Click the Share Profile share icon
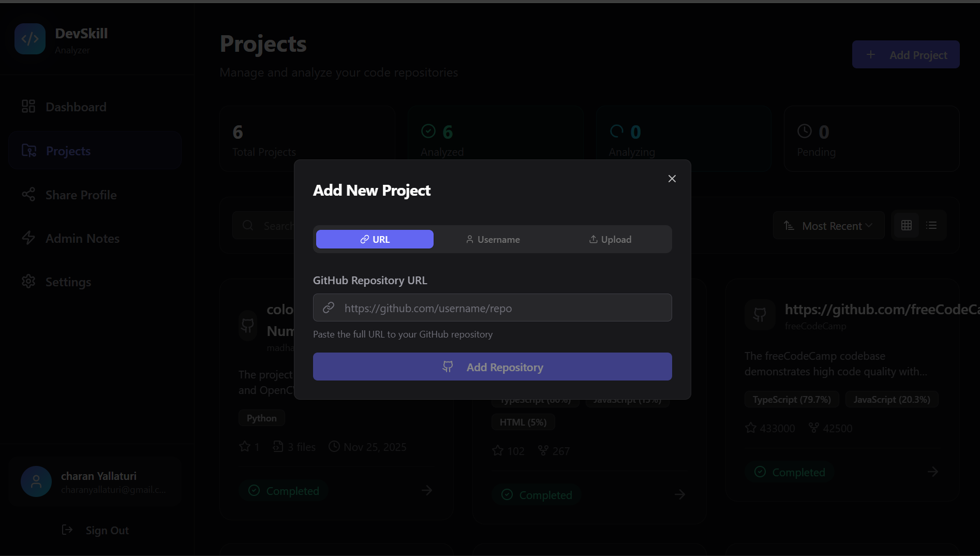The image size is (980, 556). tap(28, 194)
